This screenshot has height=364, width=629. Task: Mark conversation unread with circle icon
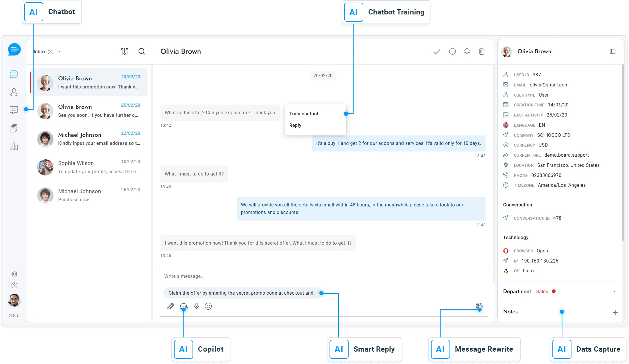452,51
